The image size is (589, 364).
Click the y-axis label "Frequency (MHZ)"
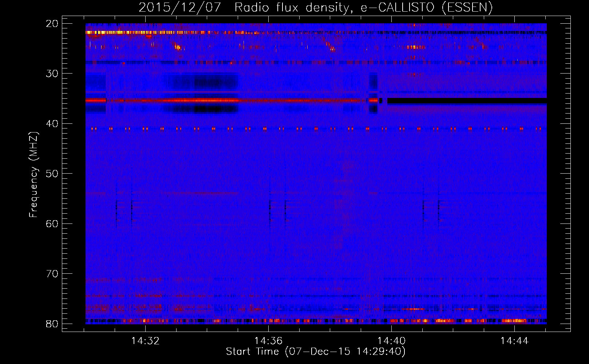(33, 175)
